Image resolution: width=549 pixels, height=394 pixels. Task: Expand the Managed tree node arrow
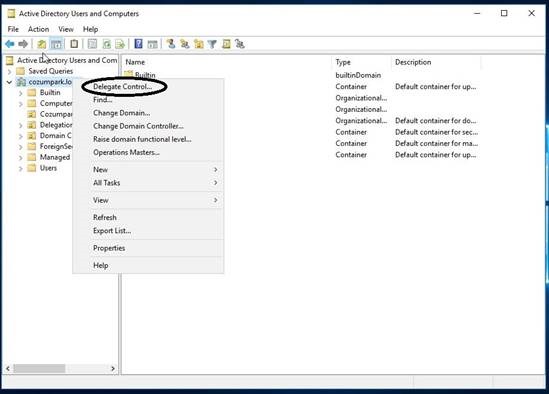tap(21, 158)
